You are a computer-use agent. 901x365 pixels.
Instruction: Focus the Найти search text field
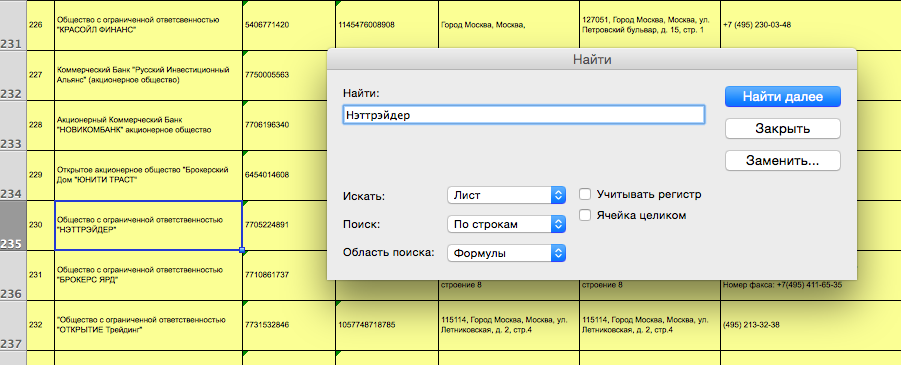[x=523, y=114]
